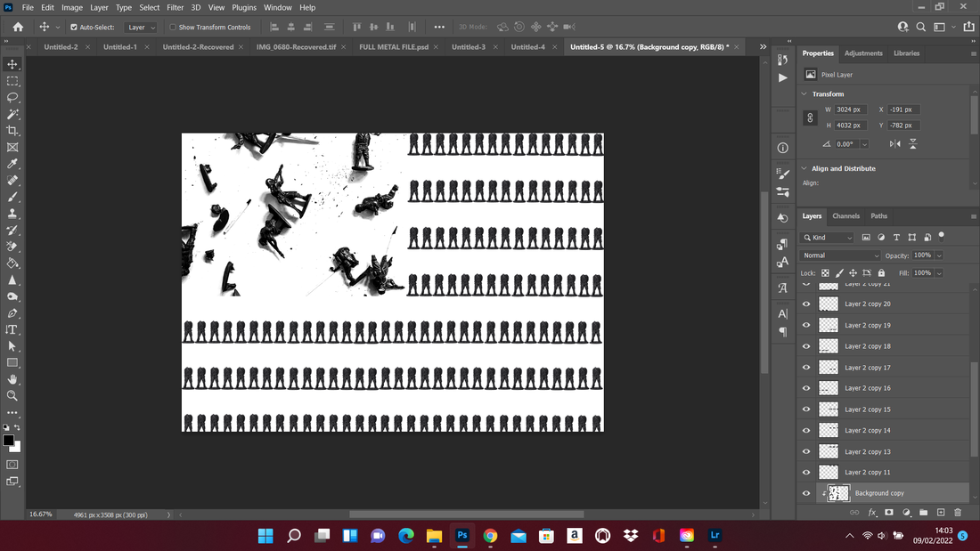Viewport: 980px width, 551px height.
Task: Open the Plugins menu
Action: click(244, 7)
